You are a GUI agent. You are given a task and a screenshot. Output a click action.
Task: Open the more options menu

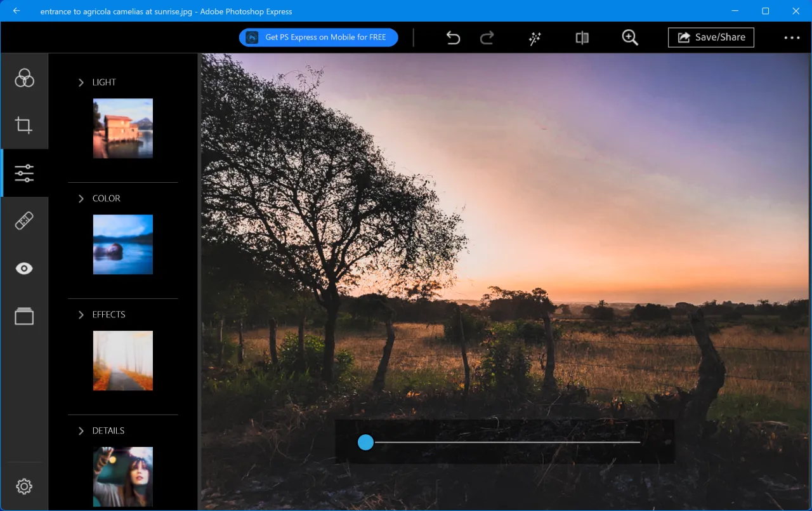tap(792, 37)
